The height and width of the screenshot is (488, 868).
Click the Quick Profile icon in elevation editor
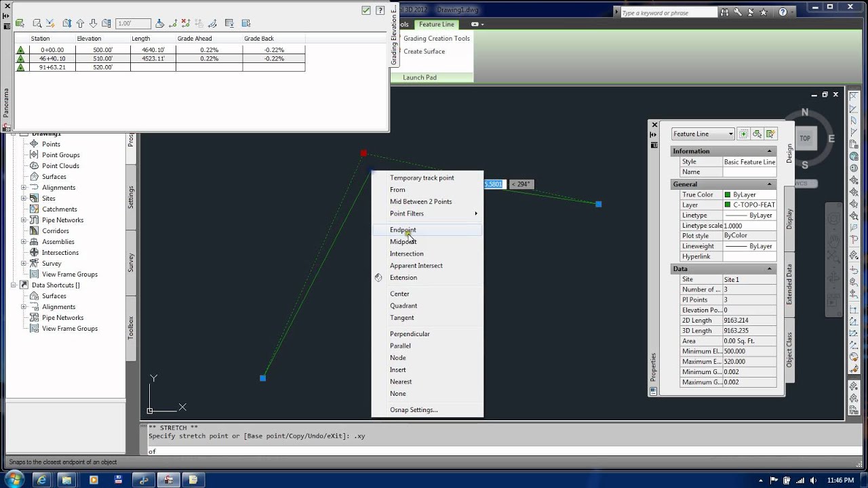(x=50, y=23)
